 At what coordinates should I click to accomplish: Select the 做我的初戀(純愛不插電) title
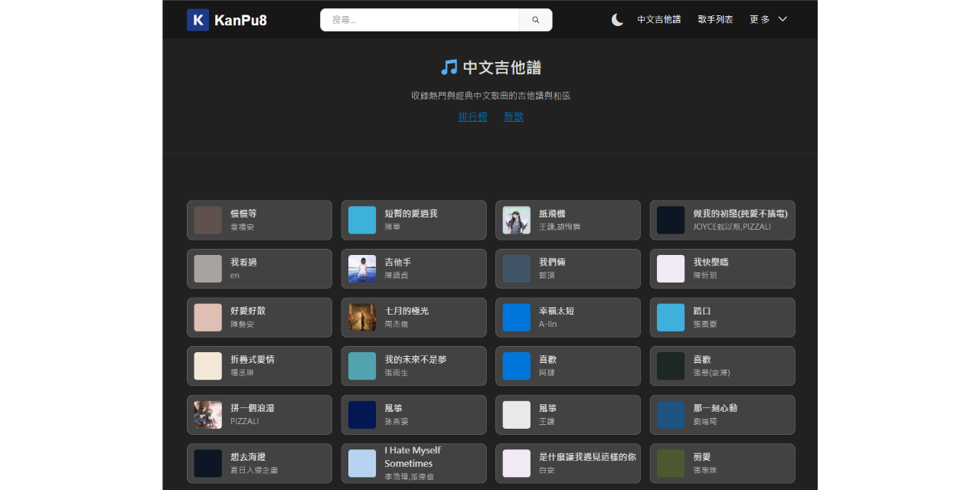pos(740,214)
